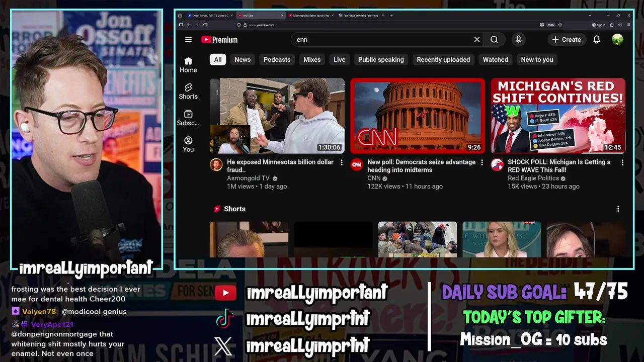Open options for the Asmongold video

342,162
